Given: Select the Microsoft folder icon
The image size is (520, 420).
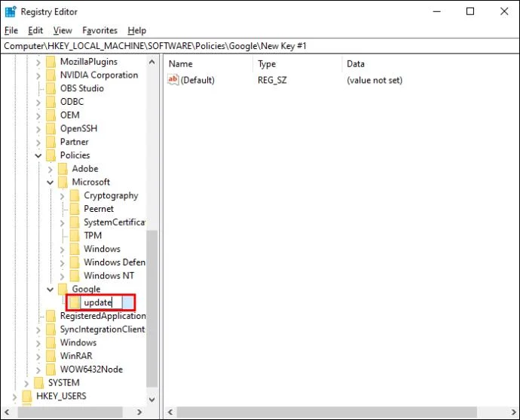Looking at the screenshot, I should (x=63, y=182).
